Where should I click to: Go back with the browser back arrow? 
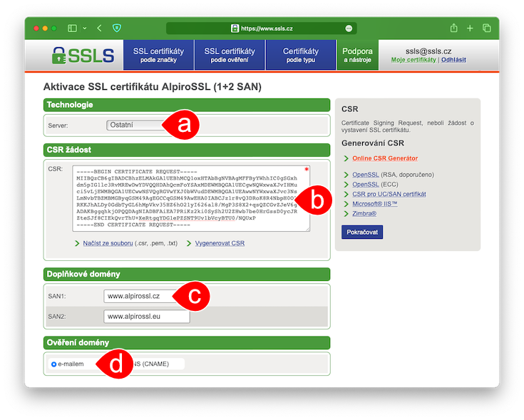tap(99, 29)
